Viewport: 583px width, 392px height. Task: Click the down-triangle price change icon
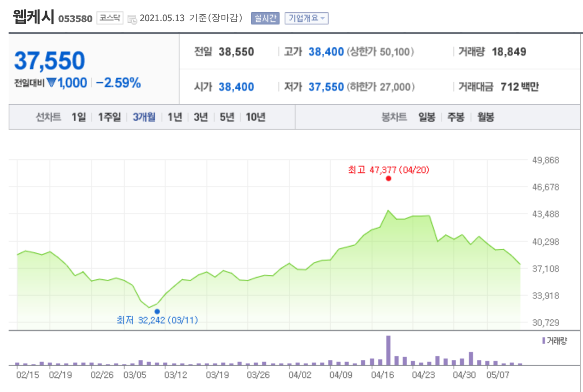point(51,83)
